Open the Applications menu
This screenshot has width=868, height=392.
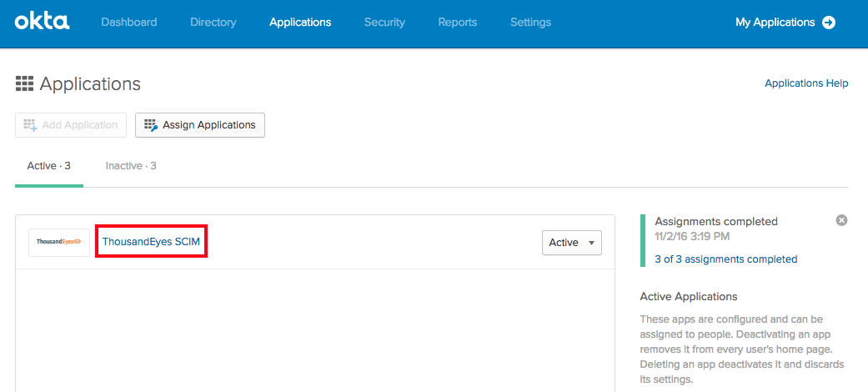click(300, 23)
